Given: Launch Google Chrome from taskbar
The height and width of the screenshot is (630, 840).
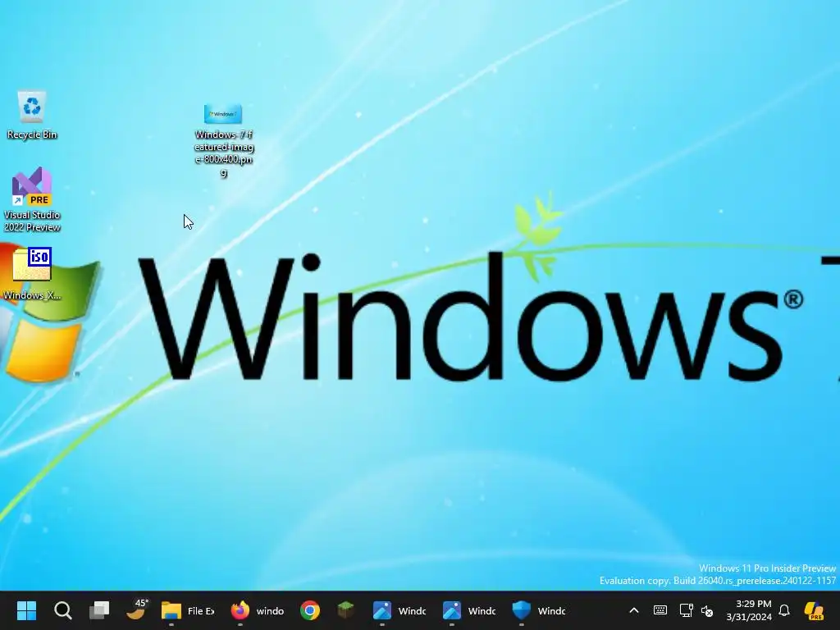Looking at the screenshot, I should (309, 610).
